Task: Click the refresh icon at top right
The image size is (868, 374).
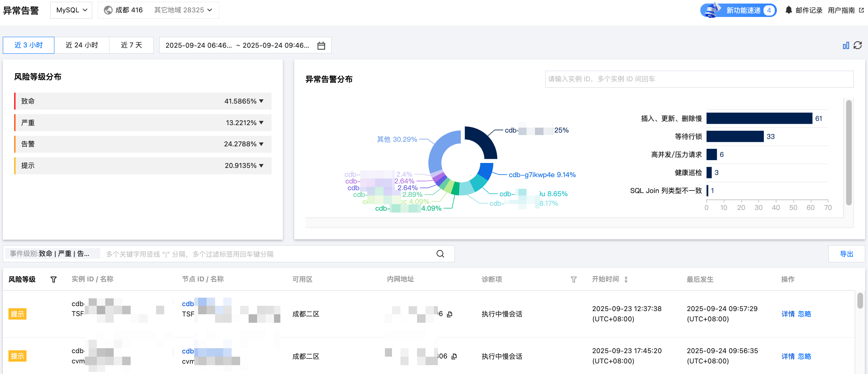Action: point(858,45)
